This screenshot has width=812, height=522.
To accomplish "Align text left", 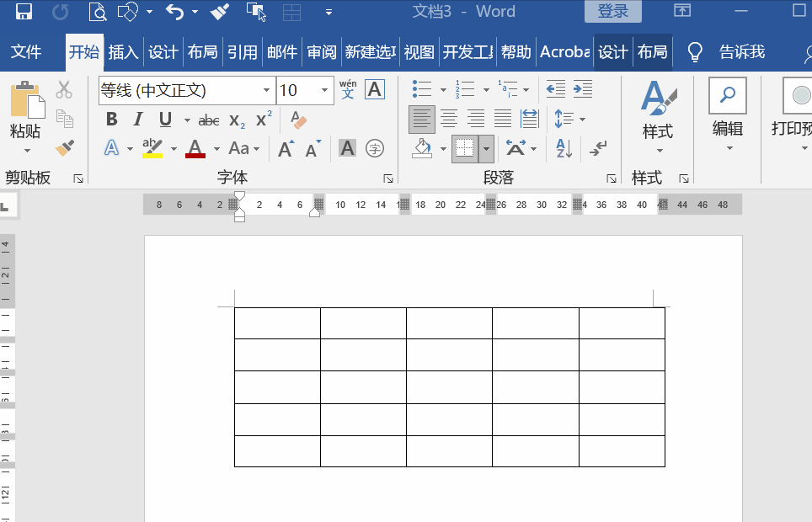I will [x=421, y=120].
